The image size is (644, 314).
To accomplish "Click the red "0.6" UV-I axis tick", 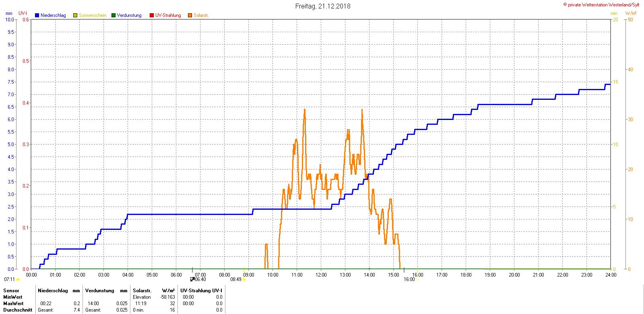I will click(x=26, y=20).
